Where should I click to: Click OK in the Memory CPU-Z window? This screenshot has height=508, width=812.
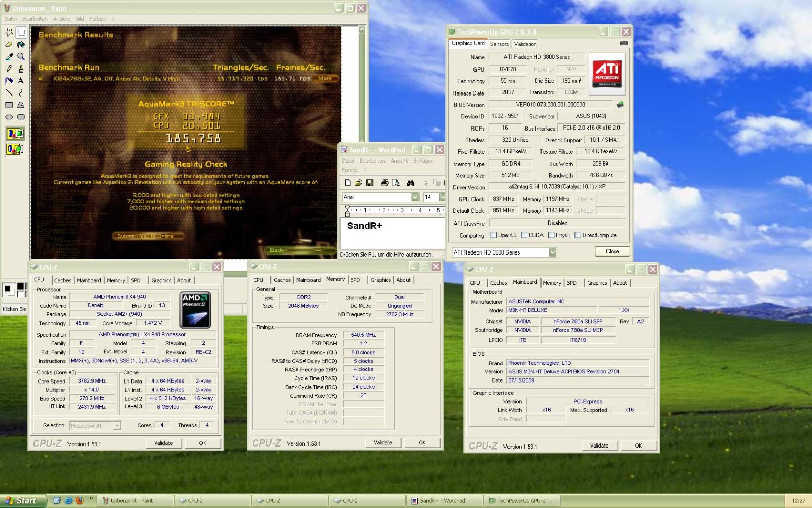click(422, 442)
